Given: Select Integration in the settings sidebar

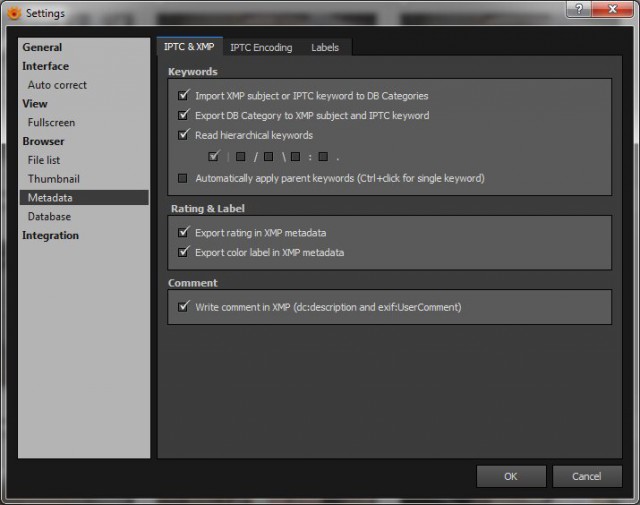Looking at the screenshot, I should (51, 235).
